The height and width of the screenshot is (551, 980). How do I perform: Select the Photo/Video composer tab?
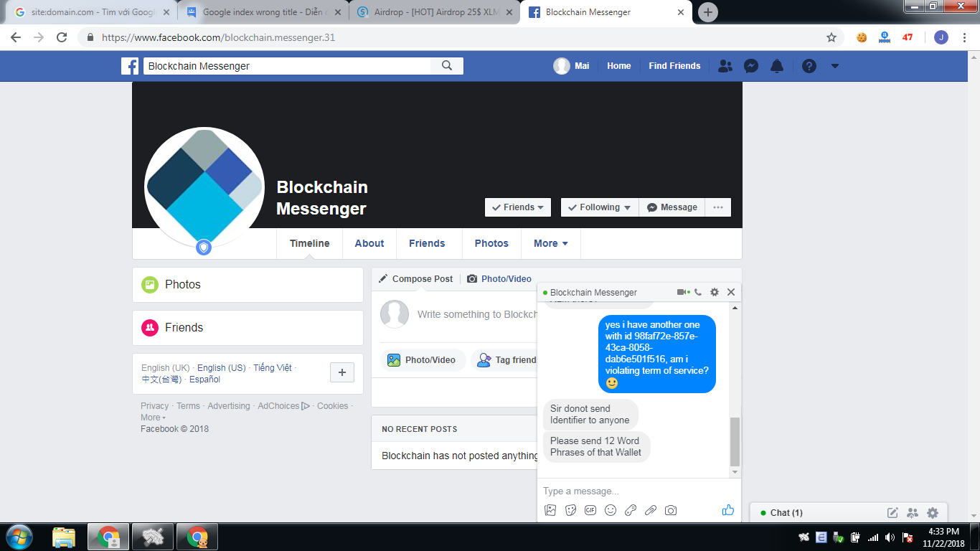(x=499, y=279)
